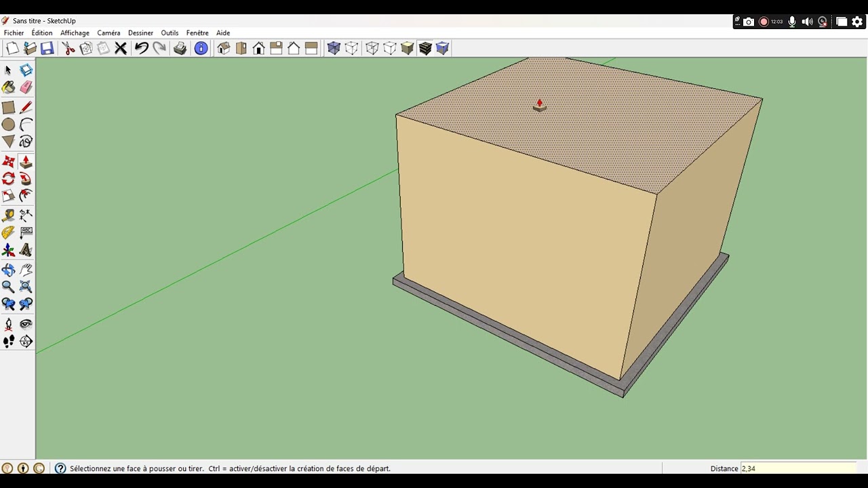Open the Édition menu

42,33
